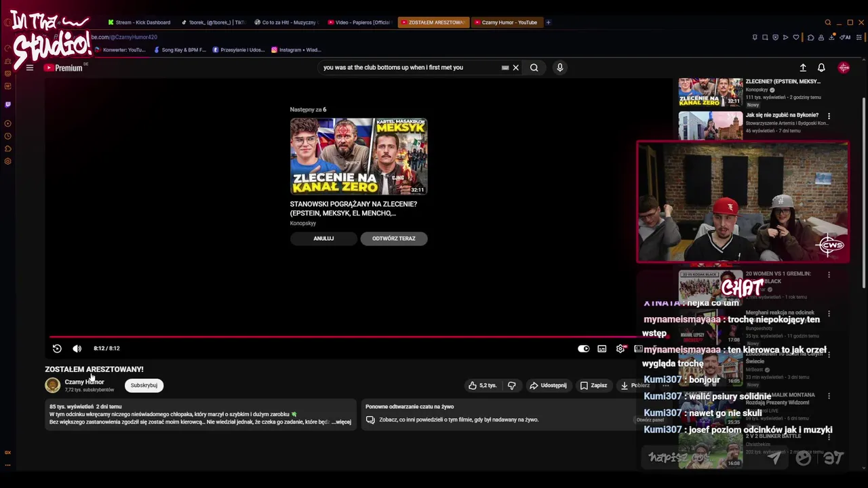Clear the YouTube search query with X
This screenshot has width=868, height=488.
515,68
